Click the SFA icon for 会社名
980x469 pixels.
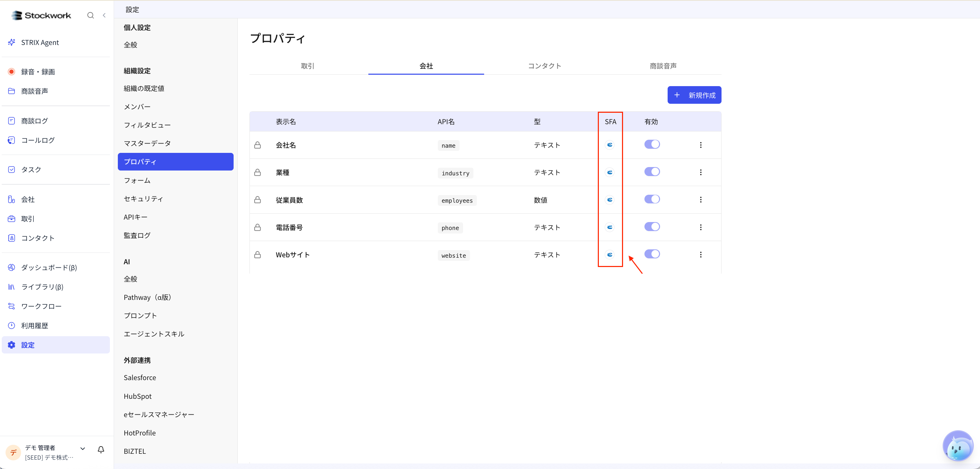[x=610, y=145]
